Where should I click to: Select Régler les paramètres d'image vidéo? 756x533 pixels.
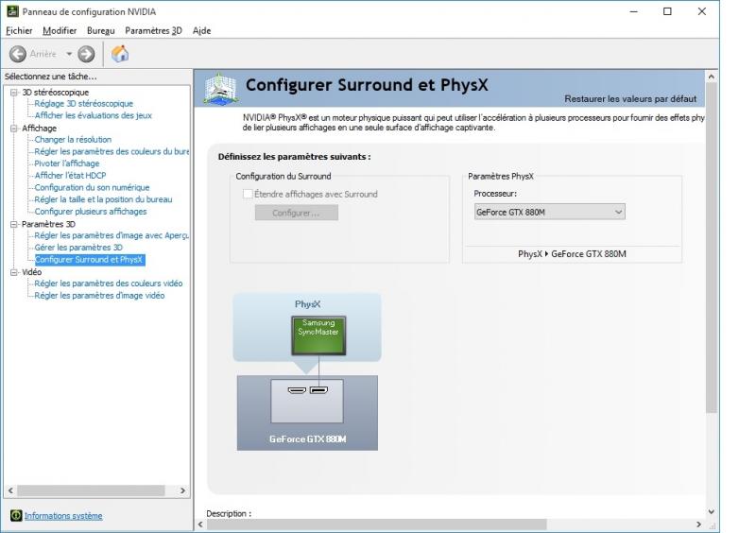99,296
